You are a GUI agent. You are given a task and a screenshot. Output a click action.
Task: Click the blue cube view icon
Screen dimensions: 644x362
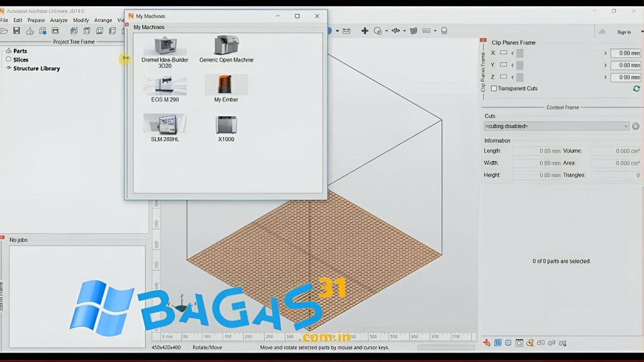74,31
